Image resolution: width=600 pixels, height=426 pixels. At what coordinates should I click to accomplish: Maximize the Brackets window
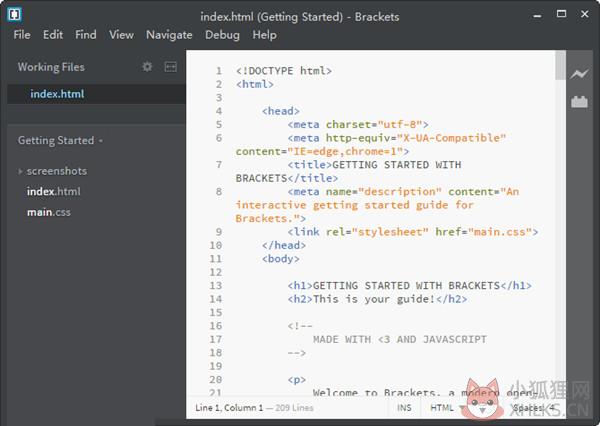pos(561,14)
